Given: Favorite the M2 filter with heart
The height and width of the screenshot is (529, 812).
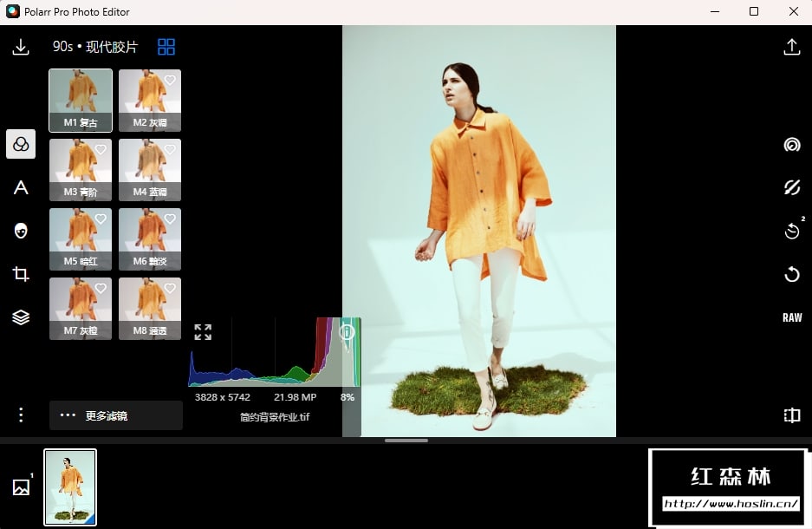Looking at the screenshot, I should pos(170,80).
